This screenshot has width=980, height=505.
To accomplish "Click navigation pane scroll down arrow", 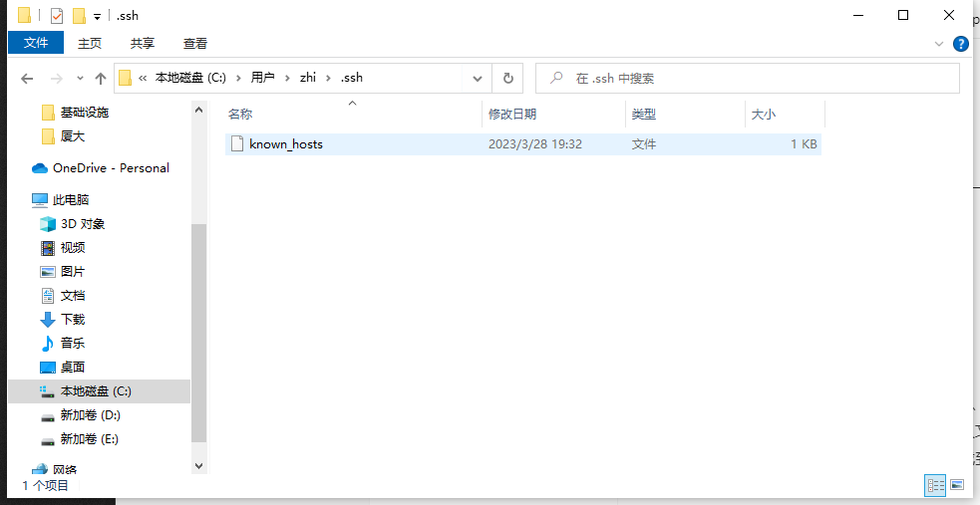I will (x=198, y=466).
